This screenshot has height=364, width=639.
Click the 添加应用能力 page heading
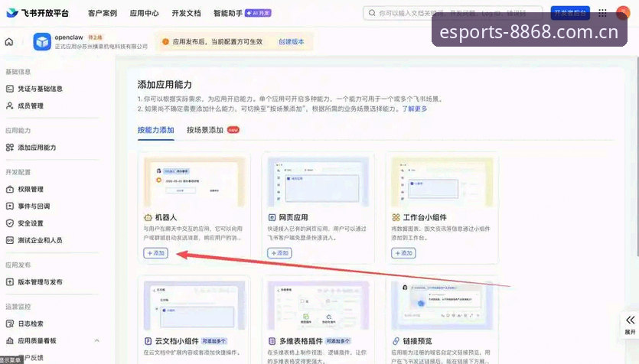(x=165, y=85)
